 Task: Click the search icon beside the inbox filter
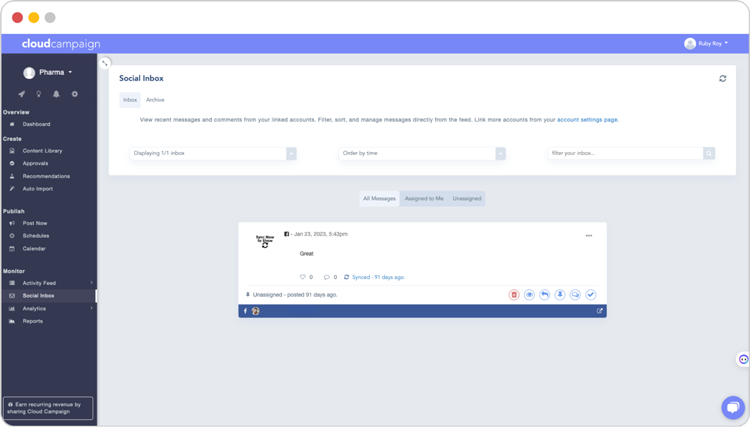[709, 154]
